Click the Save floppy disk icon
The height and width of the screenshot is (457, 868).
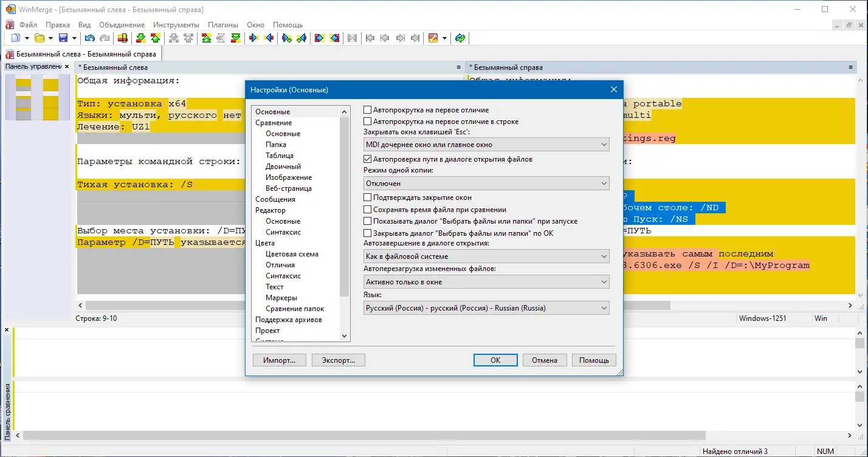pyautogui.click(x=63, y=38)
